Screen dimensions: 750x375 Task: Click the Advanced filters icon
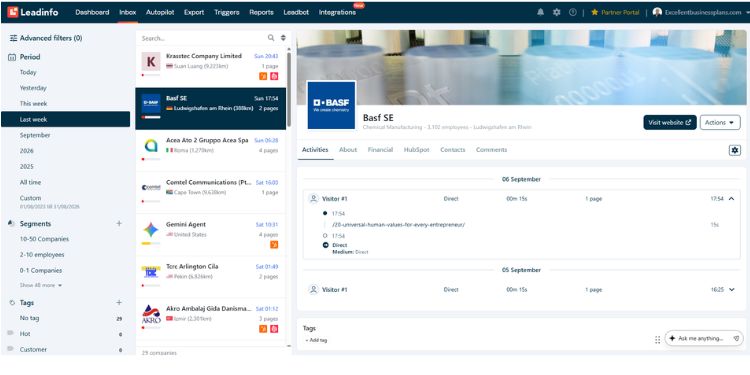tap(13, 38)
